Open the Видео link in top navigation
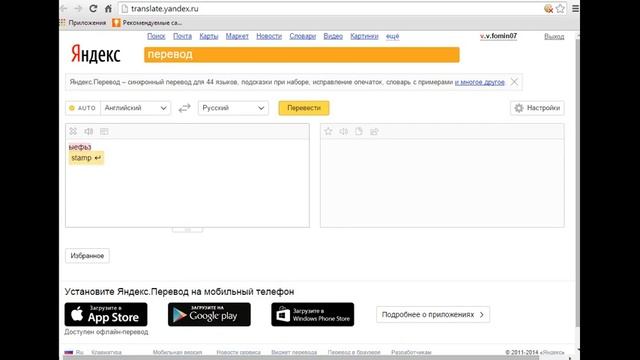 pyautogui.click(x=333, y=36)
